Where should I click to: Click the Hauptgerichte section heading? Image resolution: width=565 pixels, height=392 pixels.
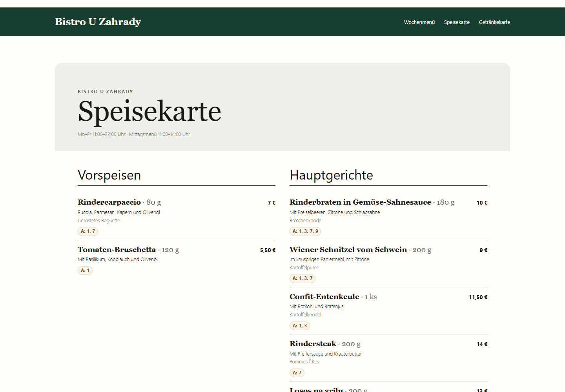coord(331,175)
